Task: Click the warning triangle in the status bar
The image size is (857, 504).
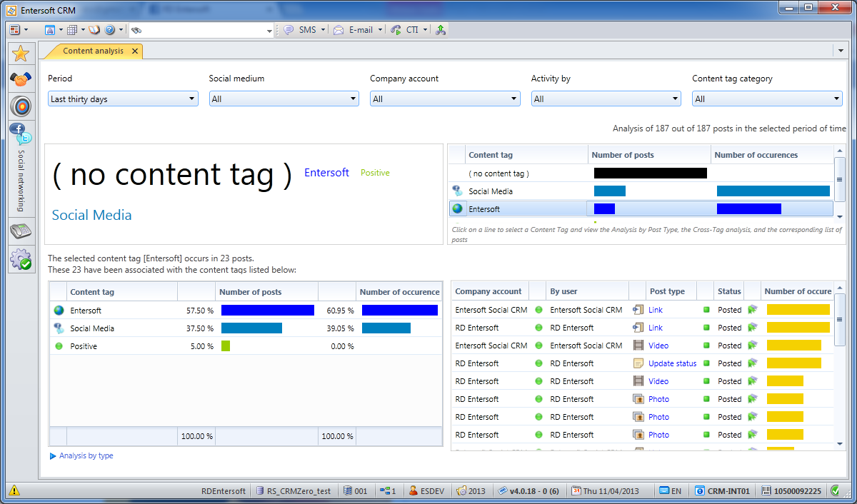Action: (x=14, y=490)
